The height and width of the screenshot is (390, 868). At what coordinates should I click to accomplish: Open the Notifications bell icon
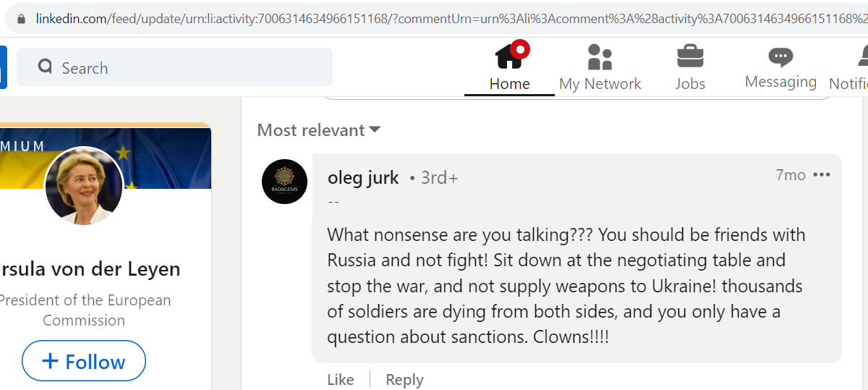pyautogui.click(x=863, y=56)
